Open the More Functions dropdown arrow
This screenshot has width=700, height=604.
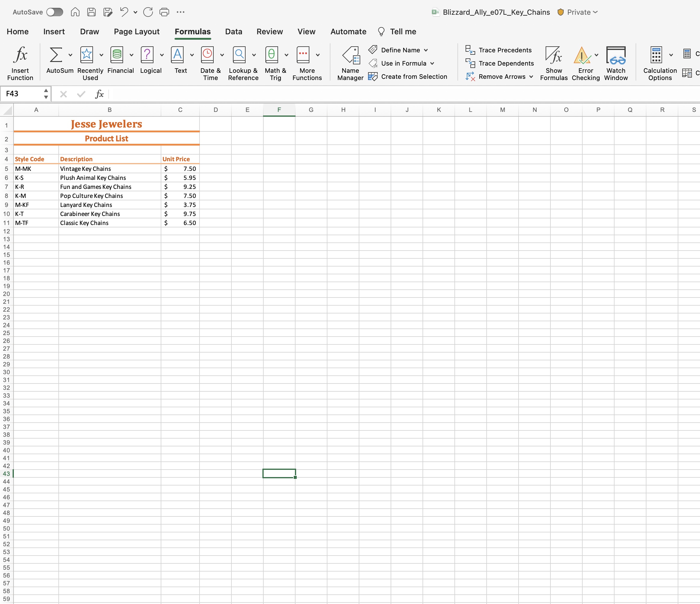click(x=317, y=55)
